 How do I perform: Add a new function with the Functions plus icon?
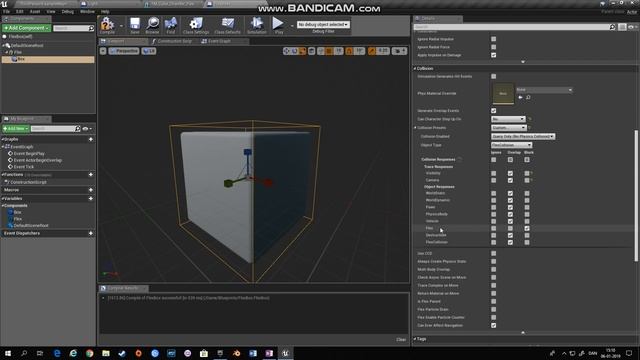pos(91,175)
